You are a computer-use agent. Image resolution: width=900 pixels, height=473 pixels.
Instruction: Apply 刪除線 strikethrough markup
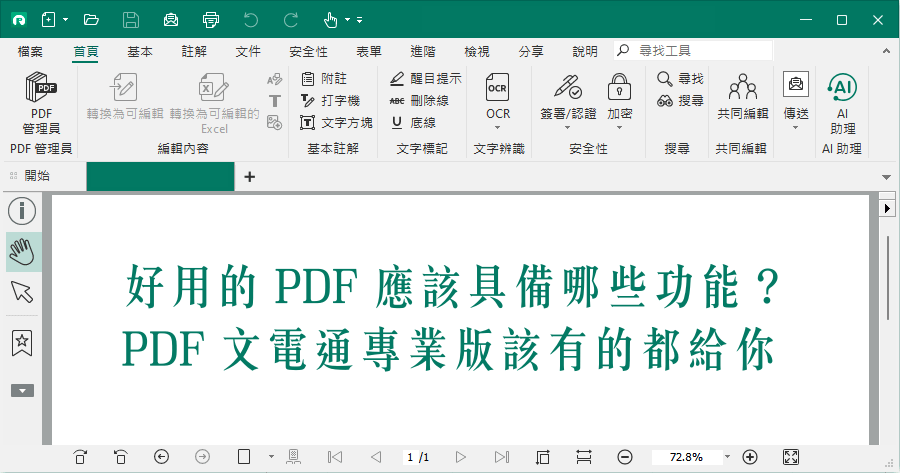pos(419,100)
